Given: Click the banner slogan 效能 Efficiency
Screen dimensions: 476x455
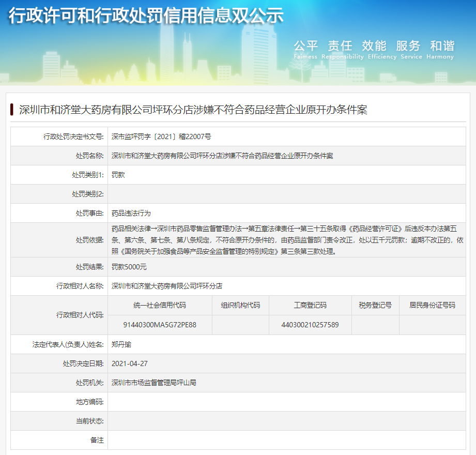Looking at the screenshot, I should (x=382, y=50).
